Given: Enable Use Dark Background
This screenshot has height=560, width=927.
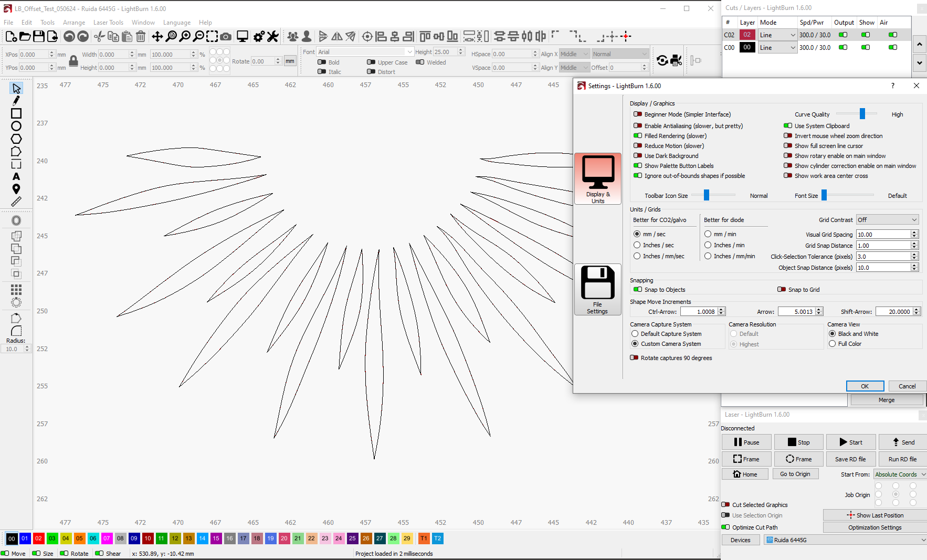Looking at the screenshot, I should (x=638, y=156).
